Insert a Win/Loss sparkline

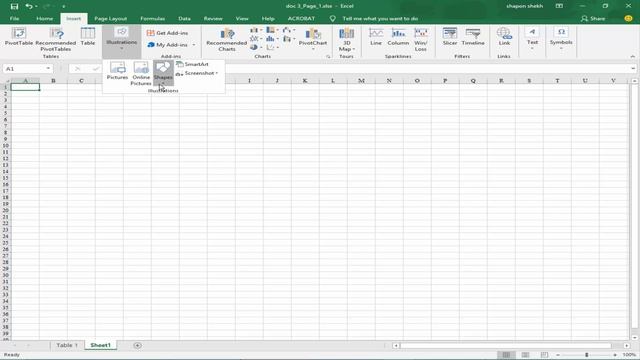420,39
